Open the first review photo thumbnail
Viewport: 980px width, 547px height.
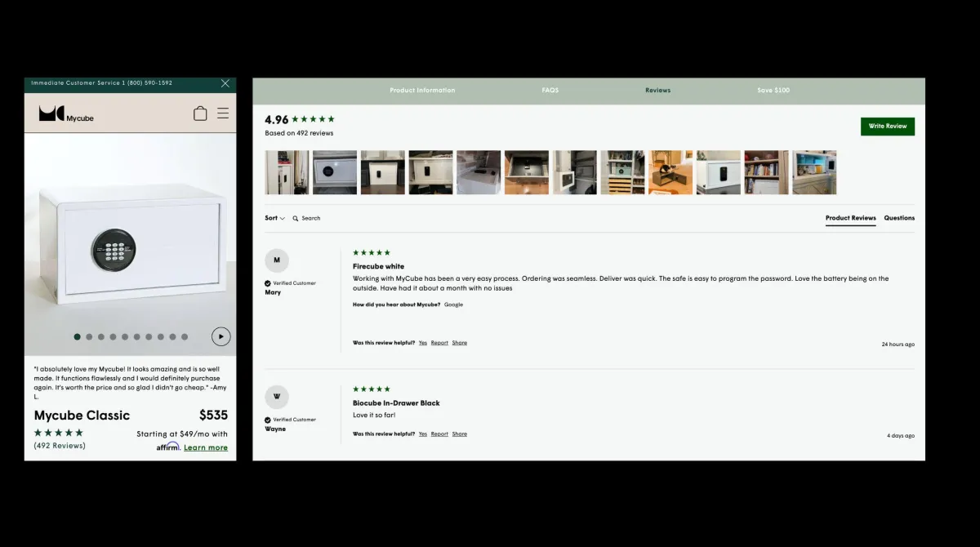coord(287,172)
